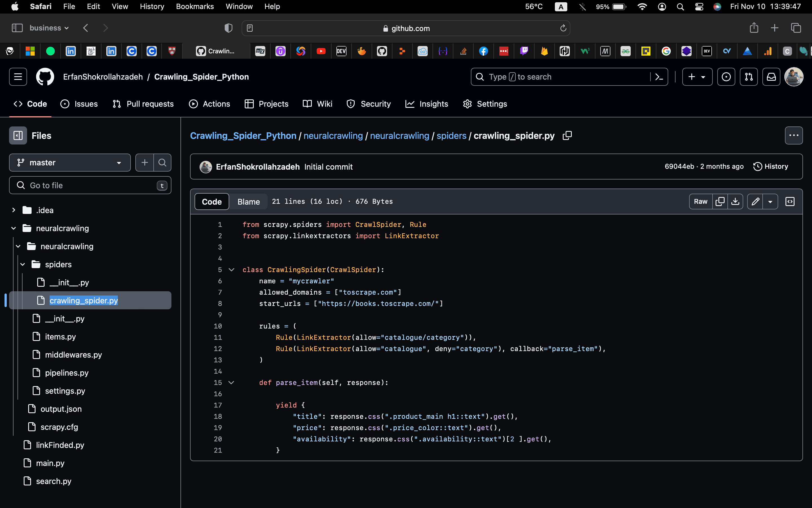Screen dimensions: 812x508
Task: Open the Projects tab
Action: tap(266, 104)
